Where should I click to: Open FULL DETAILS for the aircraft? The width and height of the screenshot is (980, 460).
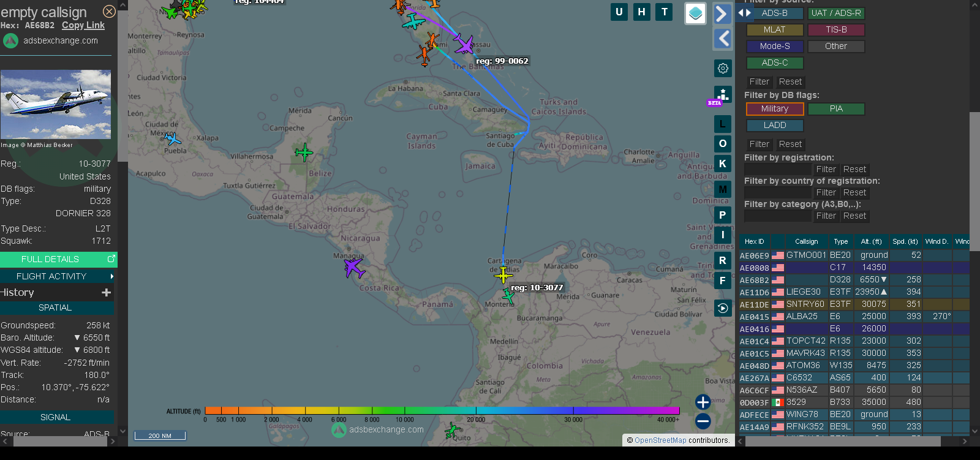(59, 259)
